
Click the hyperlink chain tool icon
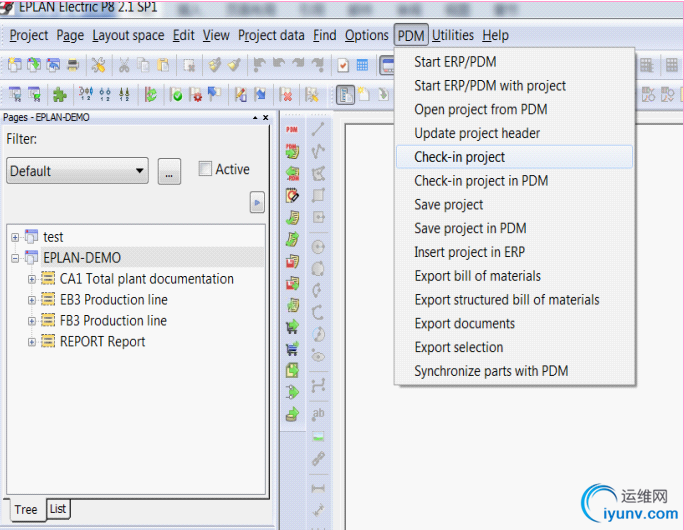tap(318, 458)
